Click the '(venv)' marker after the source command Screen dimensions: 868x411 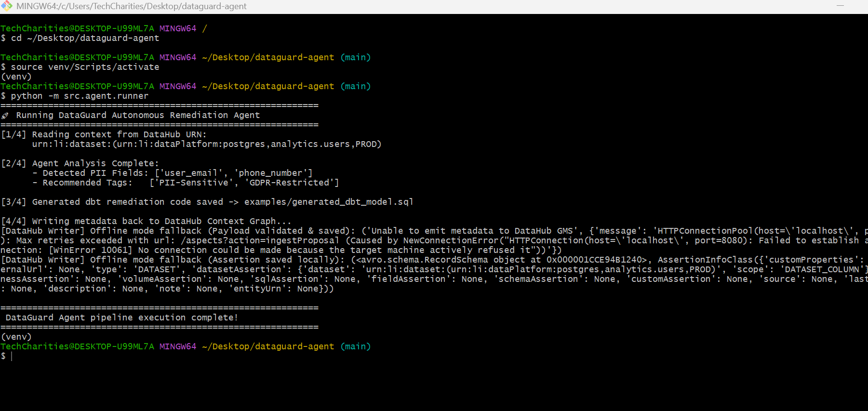pyautogui.click(x=16, y=77)
